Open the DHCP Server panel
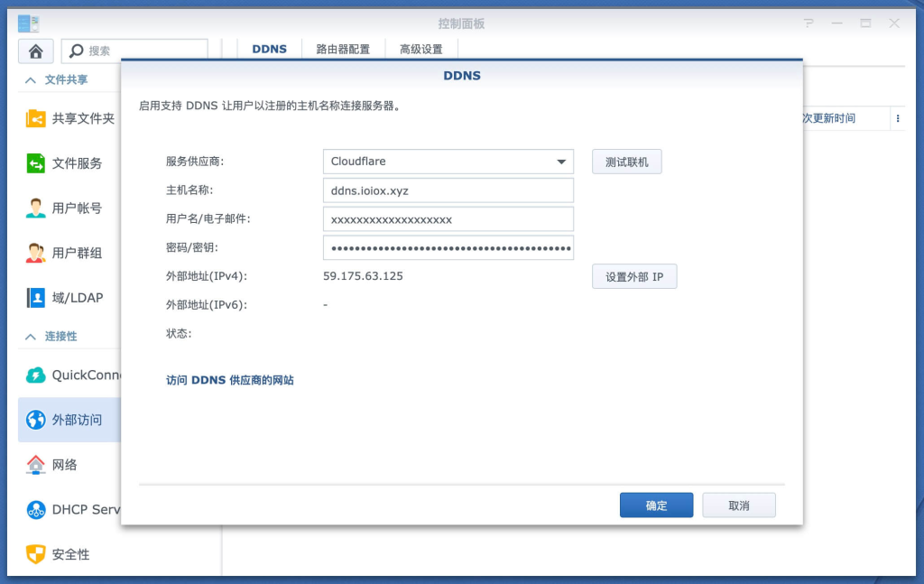Image resolution: width=924 pixels, height=584 pixels. pyautogui.click(x=36, y=509)
